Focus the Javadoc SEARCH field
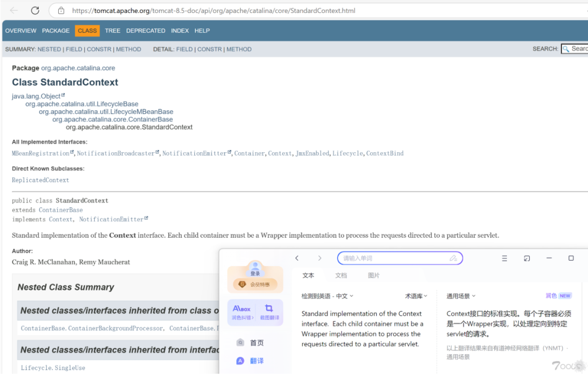The image size is (588, 377). (574, 49)
